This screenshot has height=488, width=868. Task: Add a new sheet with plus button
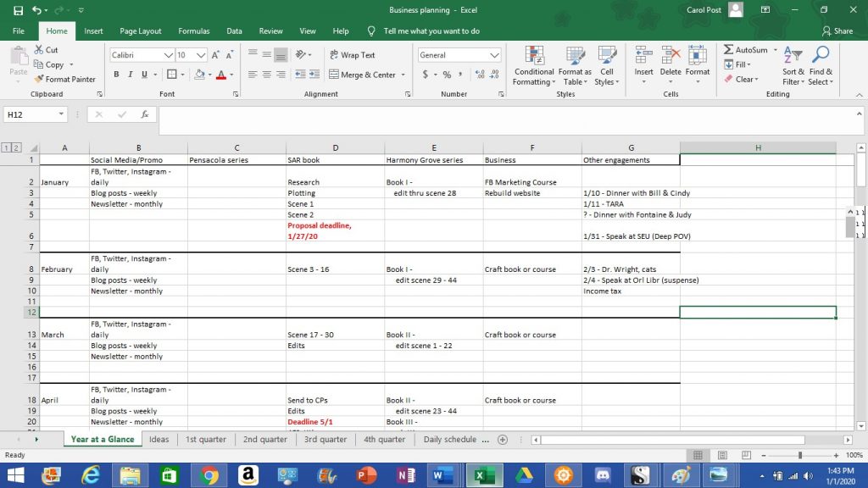coord(503,440)
